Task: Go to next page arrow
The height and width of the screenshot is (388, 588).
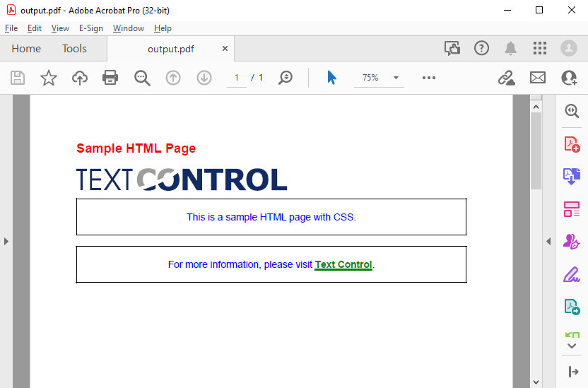Action: (x=204, y=78)
